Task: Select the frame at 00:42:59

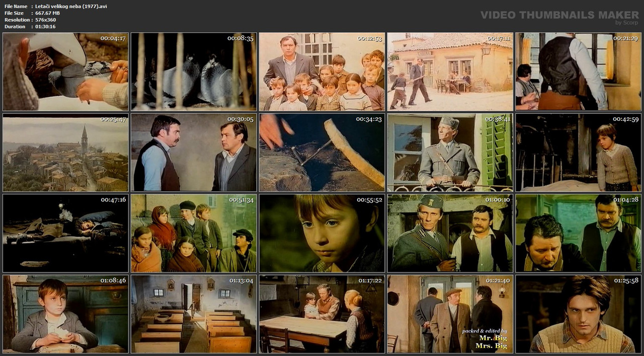Action: [x=579, y=153]
